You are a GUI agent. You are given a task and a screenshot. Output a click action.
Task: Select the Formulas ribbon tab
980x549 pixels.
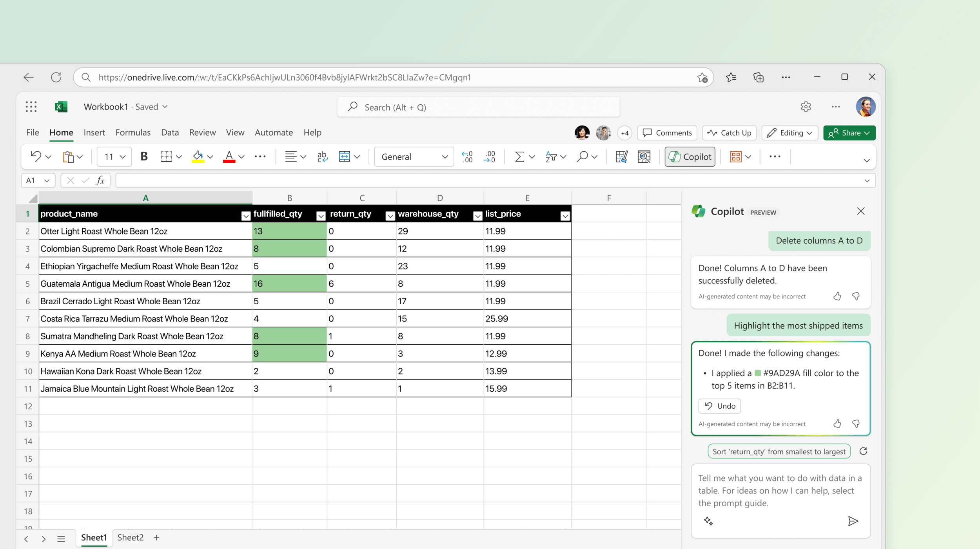(x=133, y=132)
